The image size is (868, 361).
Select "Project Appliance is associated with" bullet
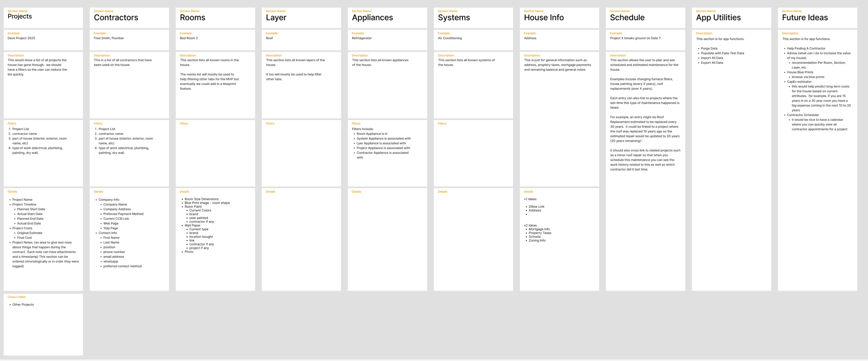[x=383, y=148]
